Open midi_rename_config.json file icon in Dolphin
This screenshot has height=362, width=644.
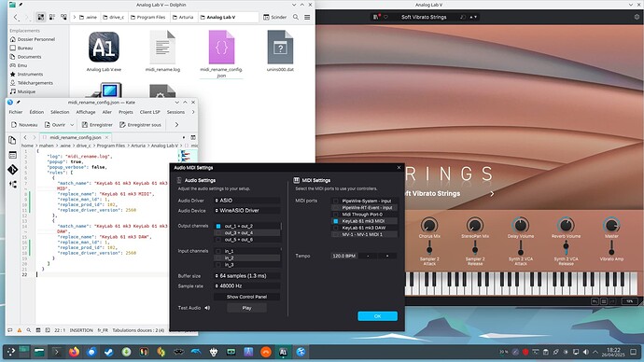(221, 47)
